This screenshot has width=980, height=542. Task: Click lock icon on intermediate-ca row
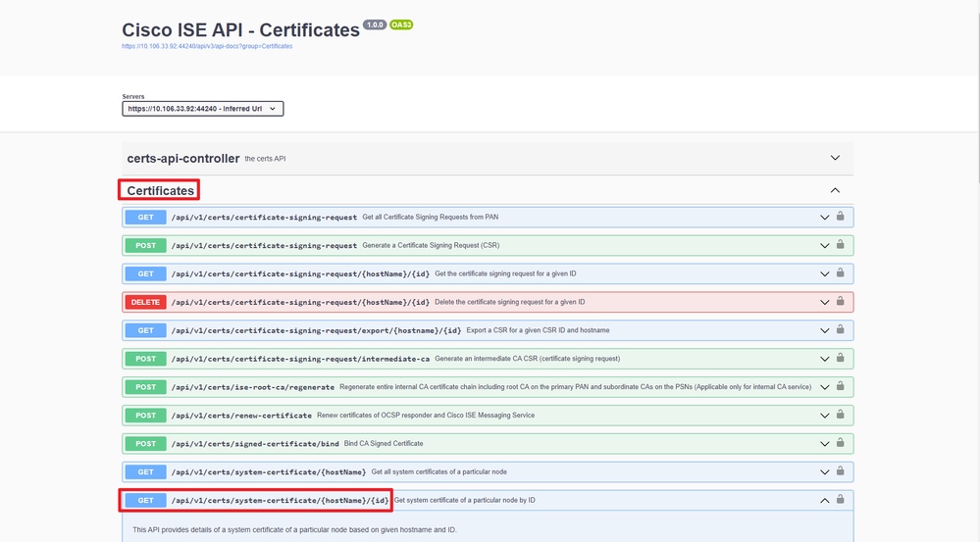pos(840,358)
